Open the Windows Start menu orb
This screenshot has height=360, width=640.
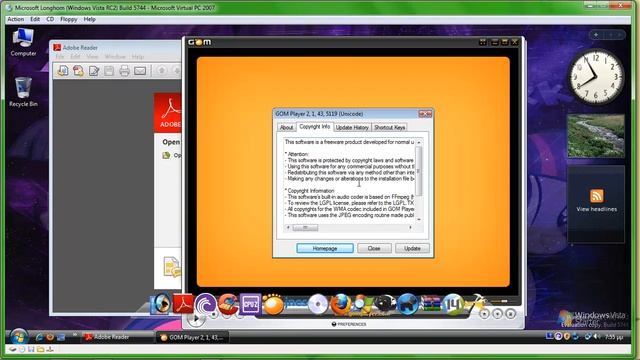[19, 337]
